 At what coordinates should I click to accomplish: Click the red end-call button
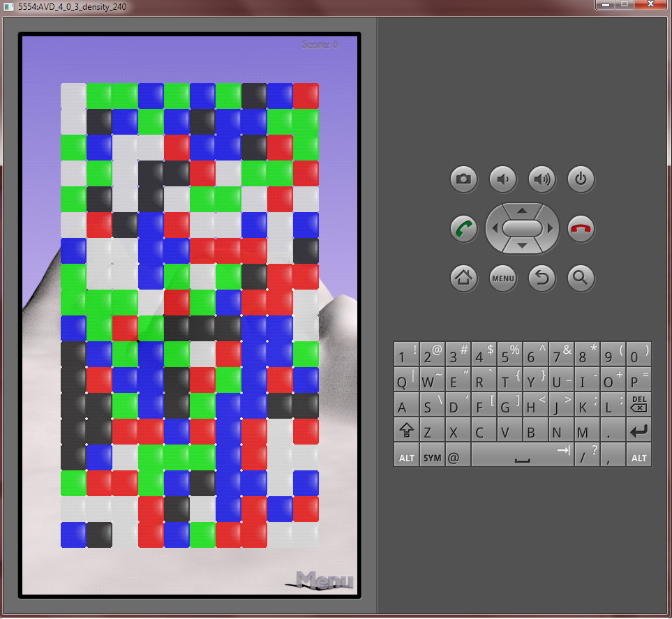coord(581,228)
